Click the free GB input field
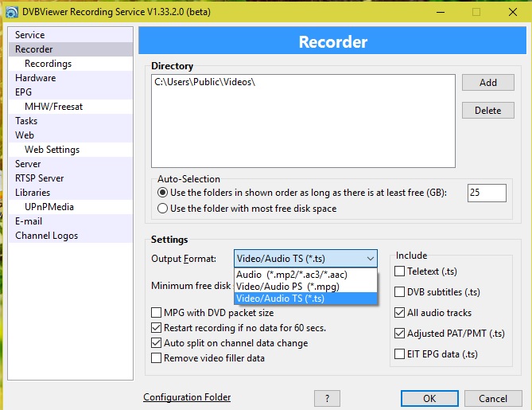The width and height of the screenshot is (532, 410). (487, 193)
